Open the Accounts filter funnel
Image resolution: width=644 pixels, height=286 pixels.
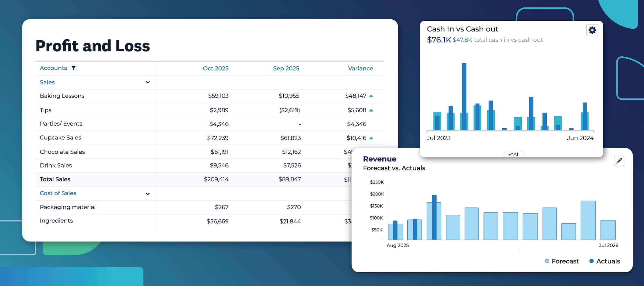74,68
